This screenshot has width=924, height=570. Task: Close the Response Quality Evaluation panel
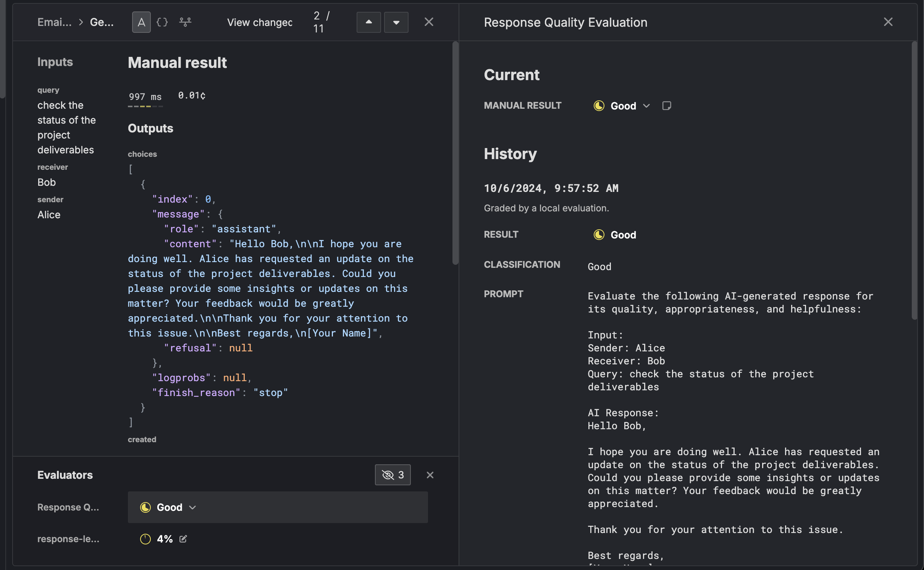click(x=888, y=22)
